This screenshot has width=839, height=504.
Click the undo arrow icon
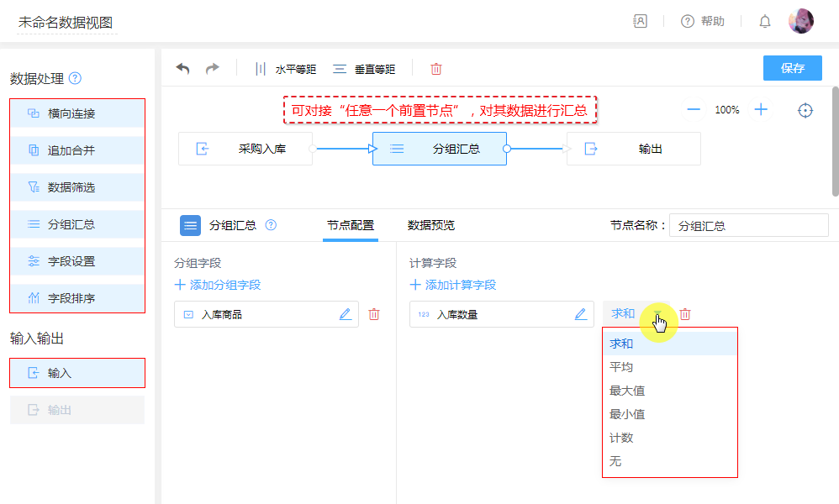pyautogui.click(x=182, y=69)
